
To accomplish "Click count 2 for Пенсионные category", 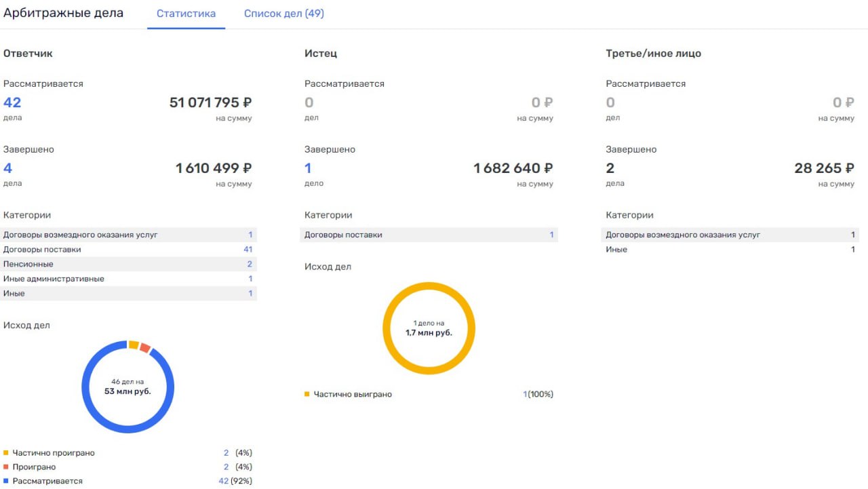I will coord(250,264).
